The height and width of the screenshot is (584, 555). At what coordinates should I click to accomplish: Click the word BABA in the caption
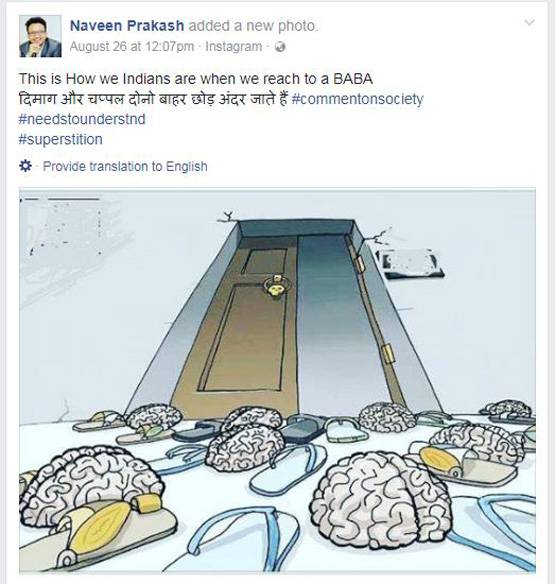[352, 79]
